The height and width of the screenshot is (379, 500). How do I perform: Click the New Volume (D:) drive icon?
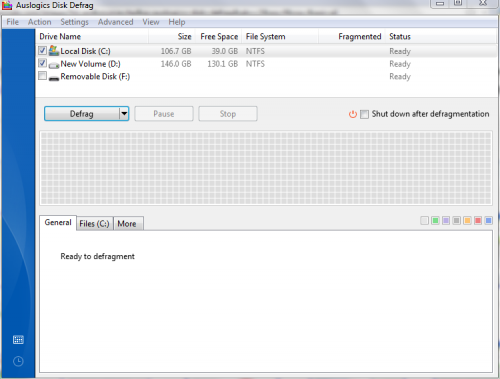pos(54,64)
